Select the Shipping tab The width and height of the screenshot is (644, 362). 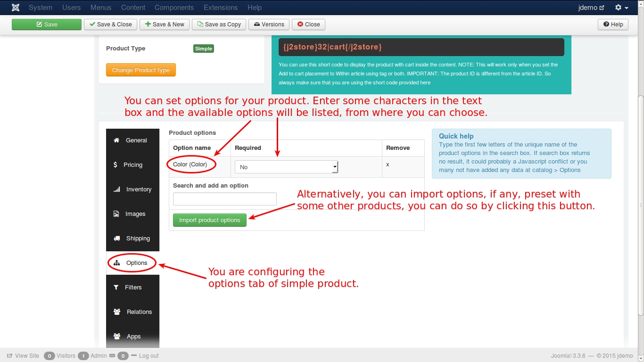click(x=132, y=239)
